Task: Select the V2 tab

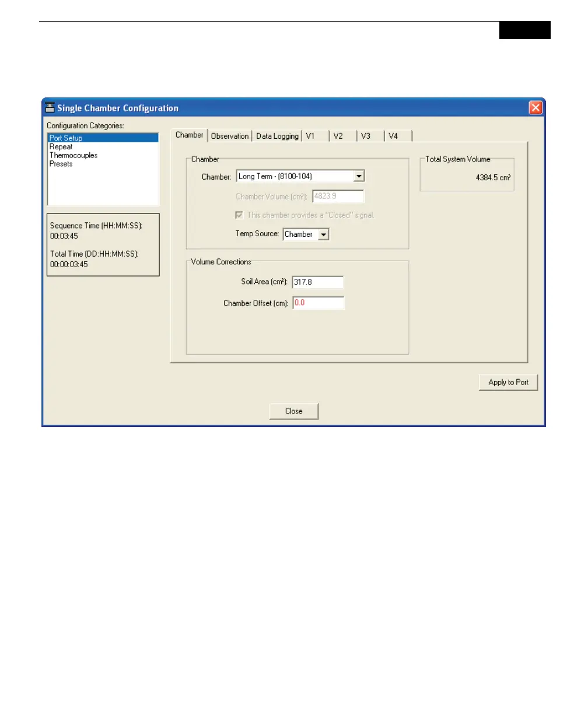Action: coord(343,136)
